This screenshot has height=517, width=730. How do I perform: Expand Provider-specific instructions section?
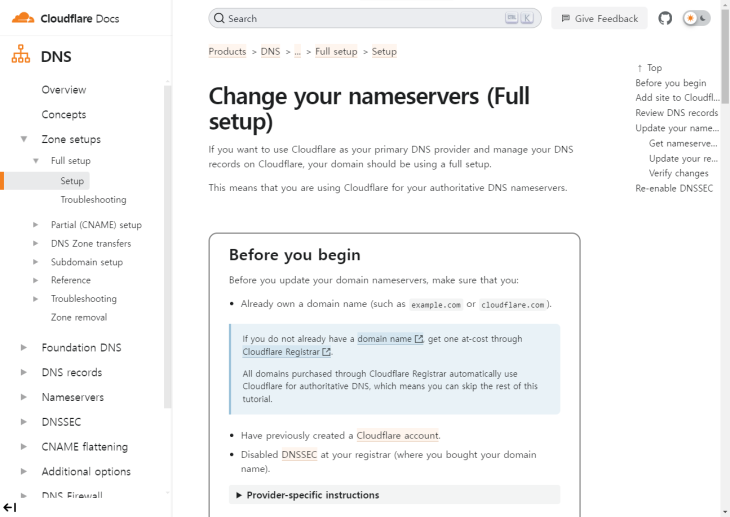pos(307,495)
